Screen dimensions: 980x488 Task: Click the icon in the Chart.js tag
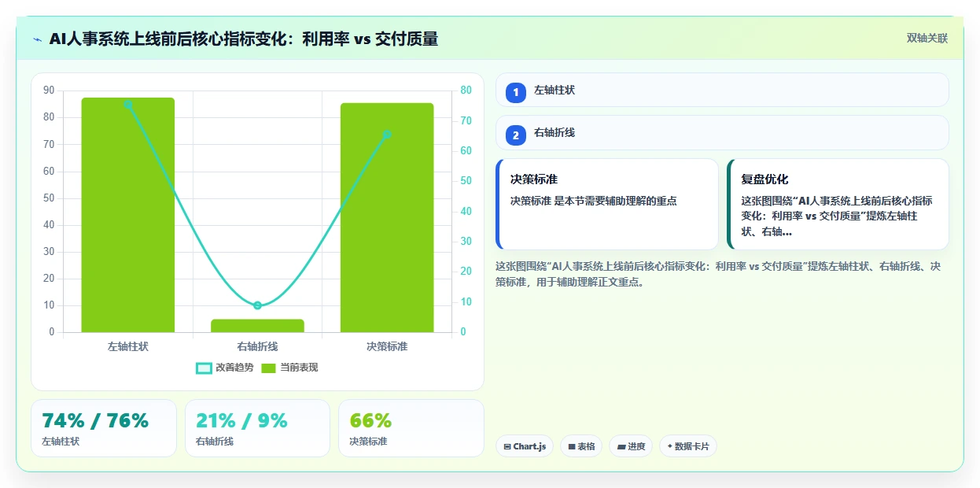click(507, 446)
